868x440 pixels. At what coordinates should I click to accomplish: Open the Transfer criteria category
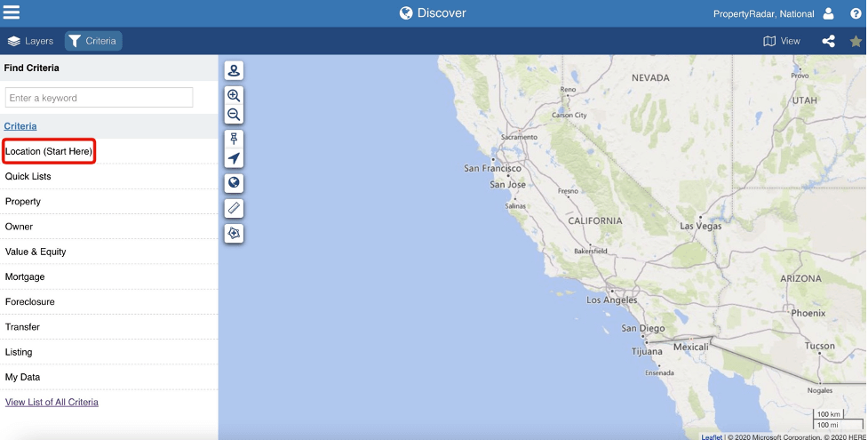[109, 327]
